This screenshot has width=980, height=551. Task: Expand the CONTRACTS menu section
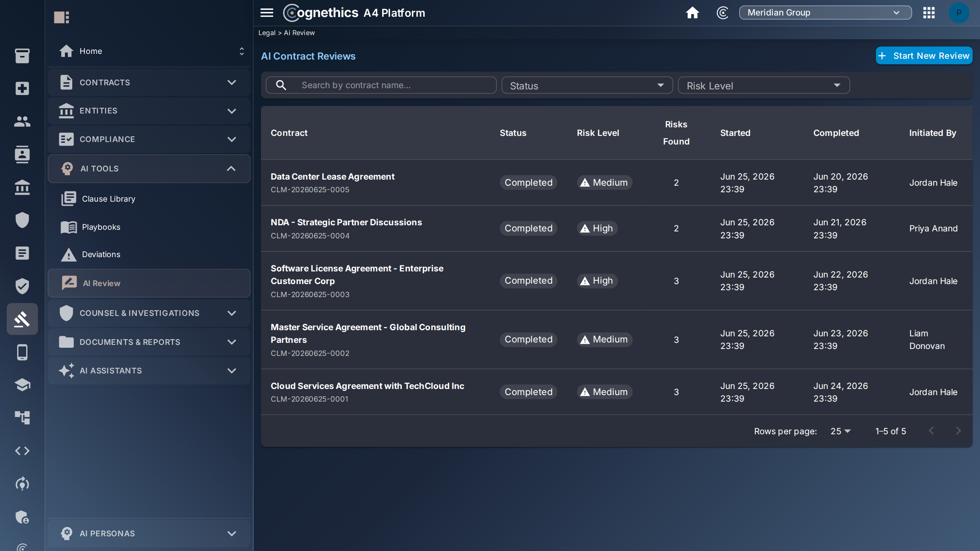[149, 82]
